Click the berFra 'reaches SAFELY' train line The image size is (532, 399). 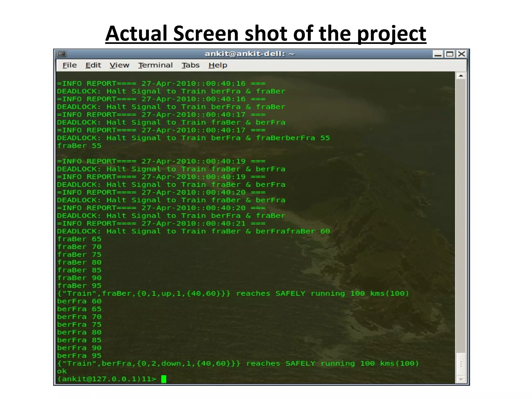pyautogui.click(x=238, y=363)
